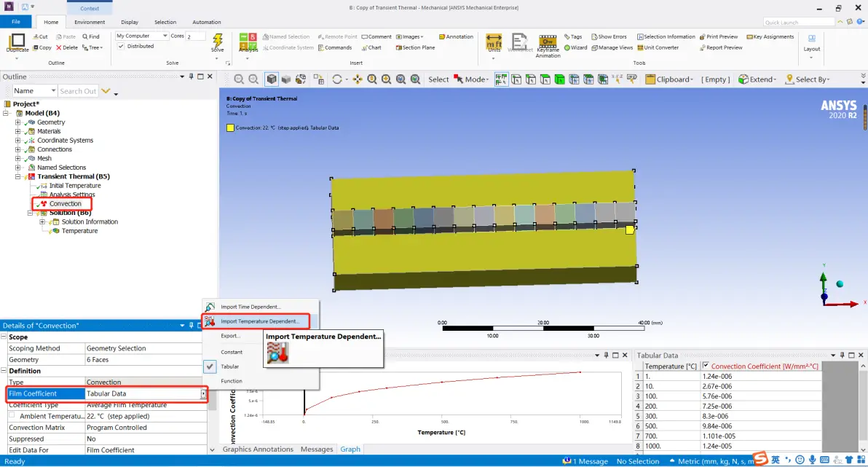Image resolution: width=868 pixels, height=467 pixels.
Task: Switch to the Environment ribbon tab
Action: coord(90,22)
